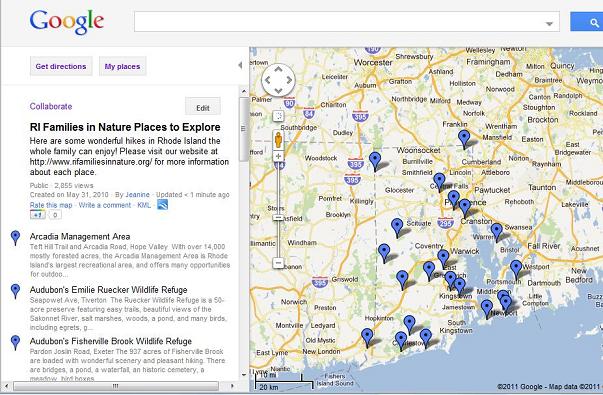Click the map pin left of Scituate
The width and height of the screenshot is (603, 395).
coord(397,227)
